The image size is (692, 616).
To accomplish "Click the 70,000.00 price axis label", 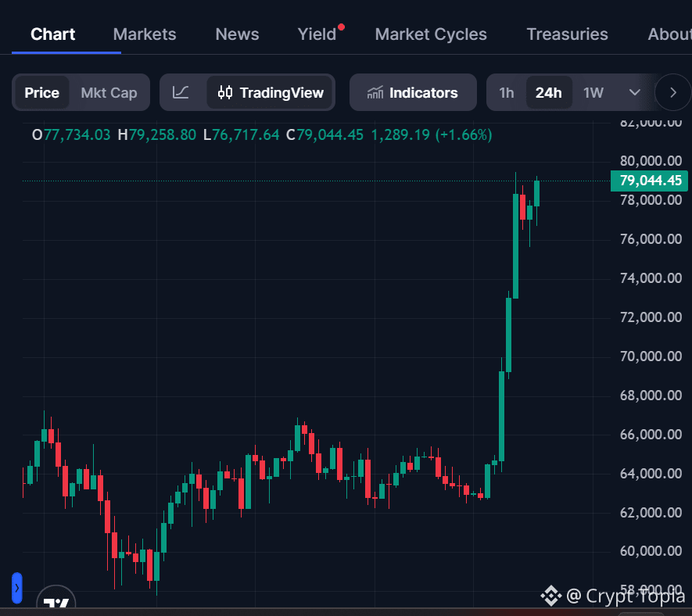I will [x=651, y=356].
